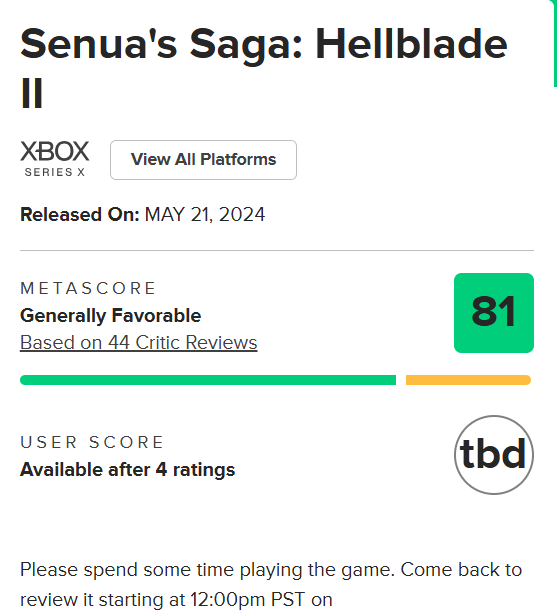Select the METASCORE section label
Screen dimensions: 557x612
(88, 288)
